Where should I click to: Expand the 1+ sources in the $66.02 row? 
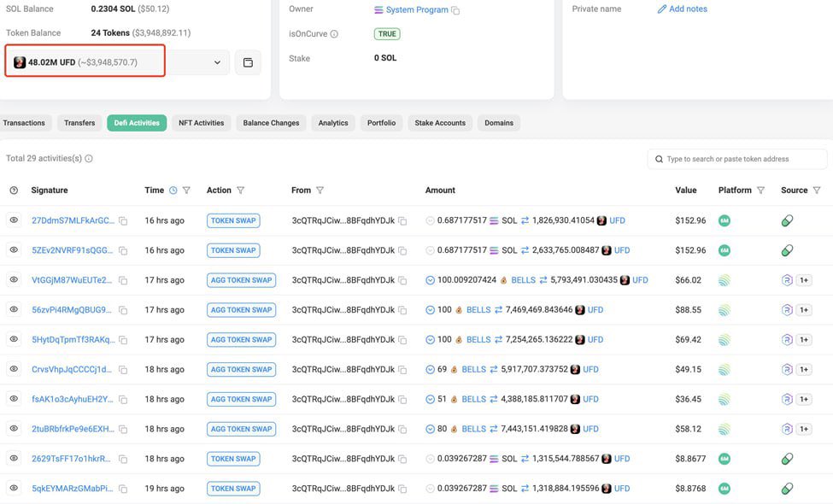804,280
